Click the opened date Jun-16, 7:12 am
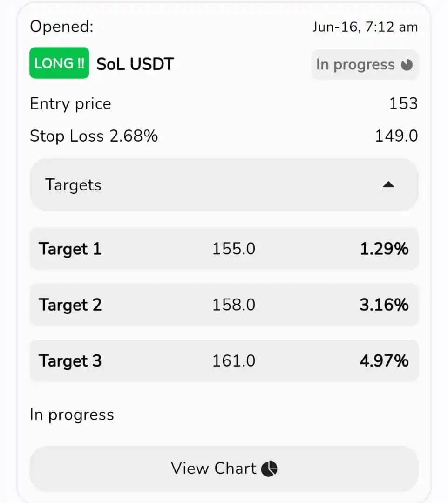 365,27
